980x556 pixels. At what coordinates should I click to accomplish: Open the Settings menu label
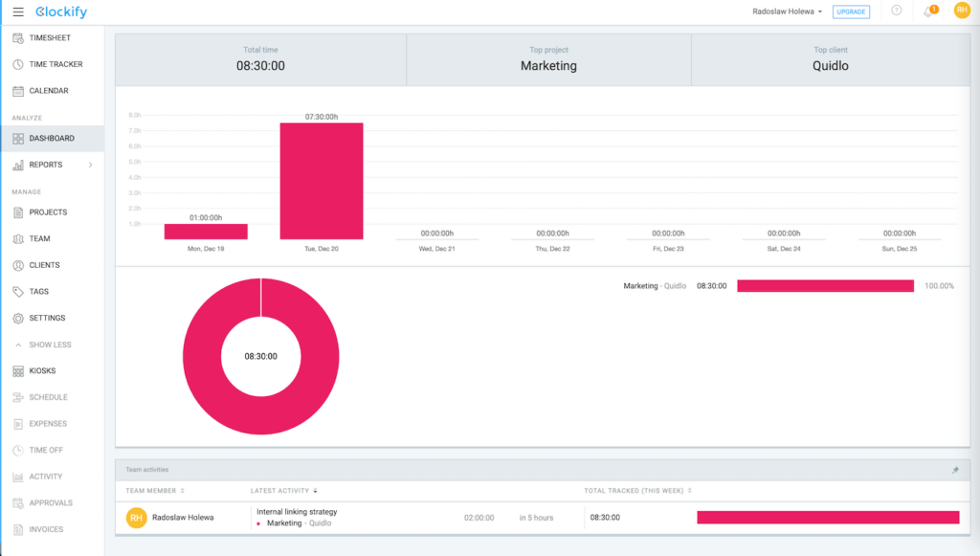[x=47, y=318]
